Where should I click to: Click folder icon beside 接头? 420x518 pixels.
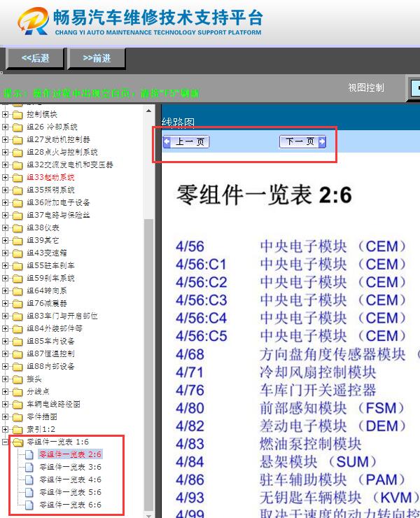click(x=17, y=379)
